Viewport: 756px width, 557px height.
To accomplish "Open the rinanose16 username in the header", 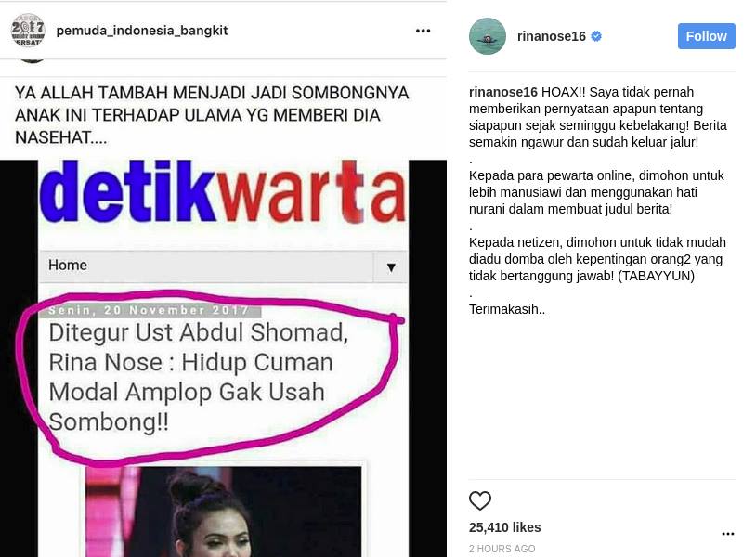I will (551, 36).
